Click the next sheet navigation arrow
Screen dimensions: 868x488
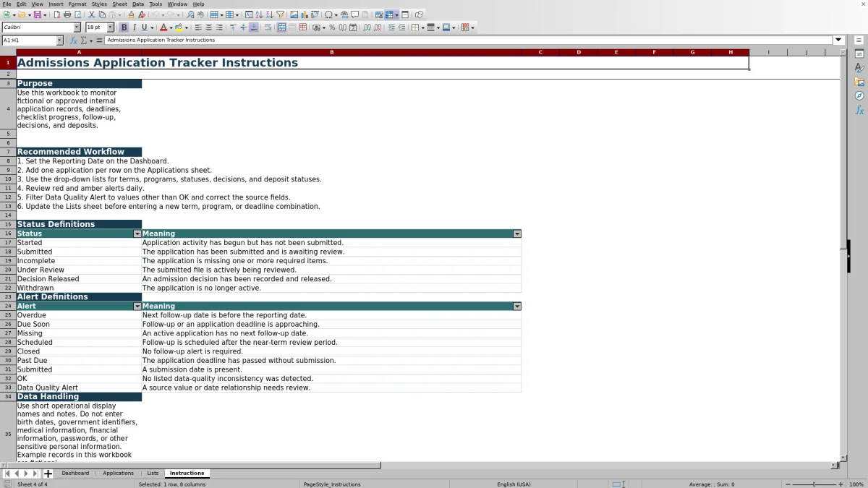pyautogui.click(x=26, y=474)
